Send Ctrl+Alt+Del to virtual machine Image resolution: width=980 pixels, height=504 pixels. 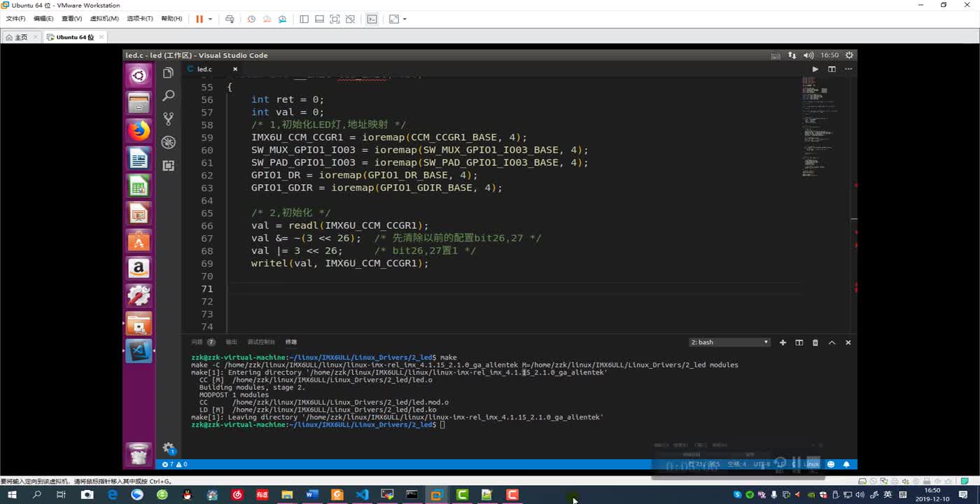pyautogui.click(x=230, y=19)
